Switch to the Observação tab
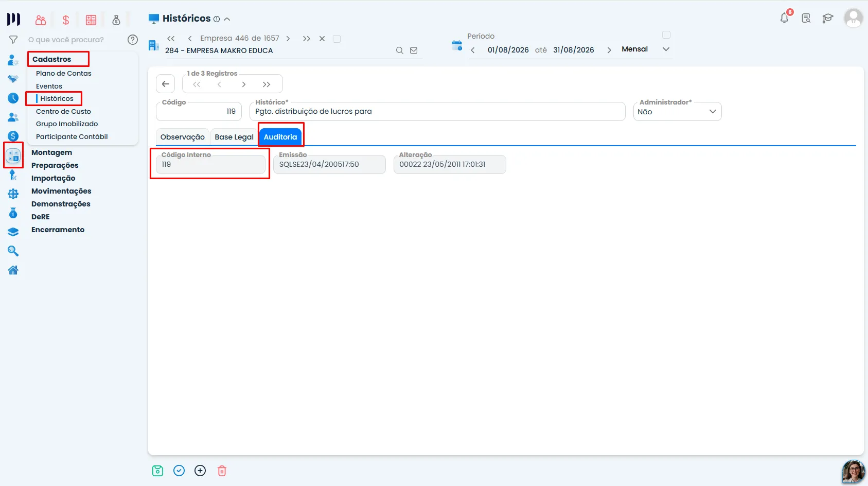 coord(183,137)
